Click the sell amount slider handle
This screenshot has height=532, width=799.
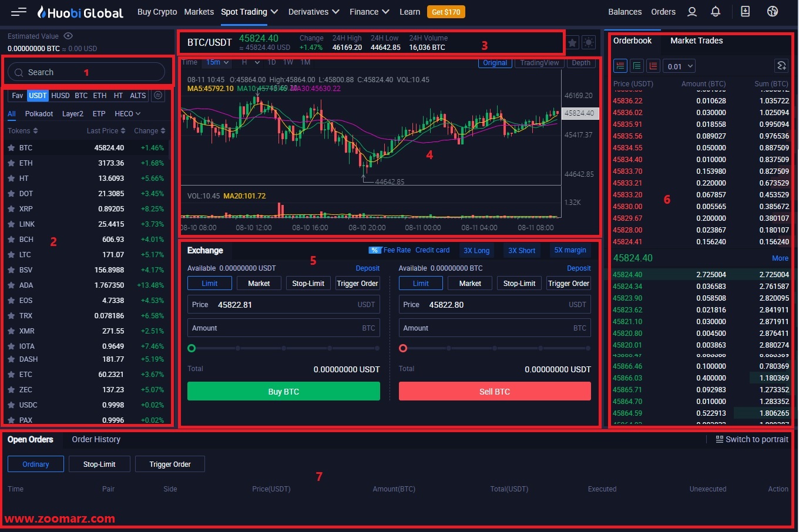tap(403, 348)
